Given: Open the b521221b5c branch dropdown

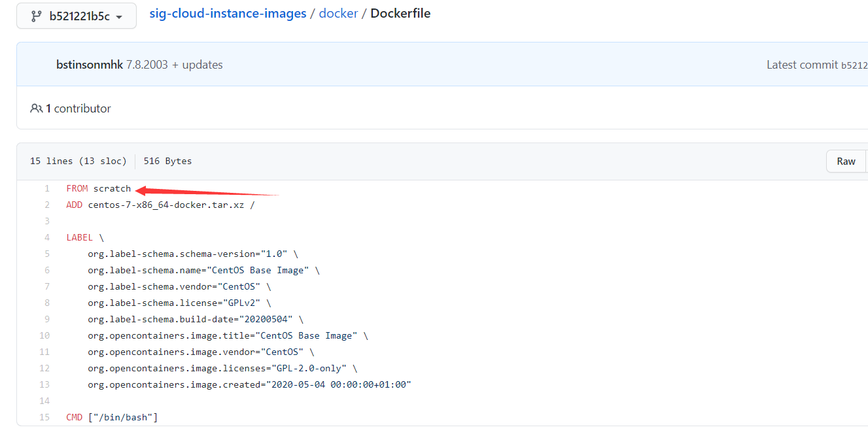Looking at the screenshot, I should pyautogui.click(x=77, y=16).
